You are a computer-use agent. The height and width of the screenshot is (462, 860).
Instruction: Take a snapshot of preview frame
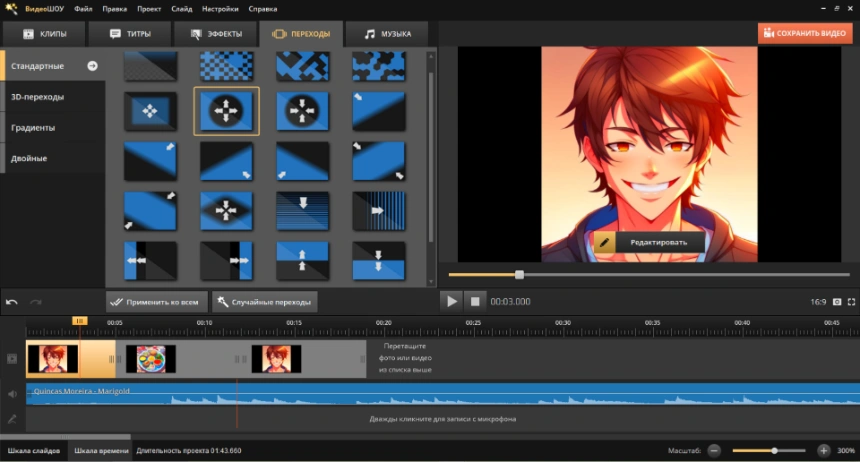pyautogui.click(x=837, y=302)
